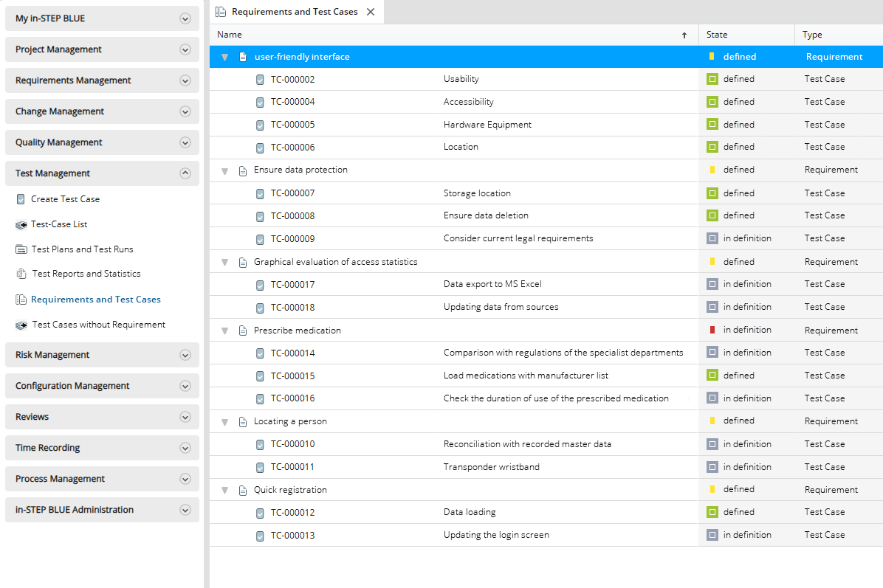The height and width of the screenshot is (588, 883).
Task: Click the ascending sort arrow in the Name column
Action: click(x=684, y=35)
